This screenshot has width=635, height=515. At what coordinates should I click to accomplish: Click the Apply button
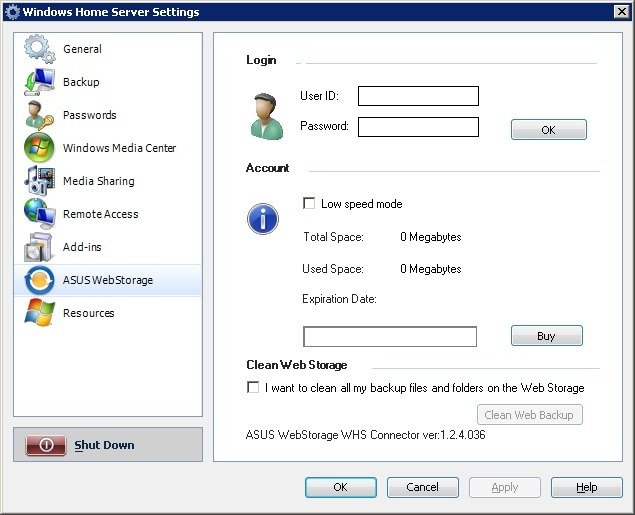(x=505, y=487)
